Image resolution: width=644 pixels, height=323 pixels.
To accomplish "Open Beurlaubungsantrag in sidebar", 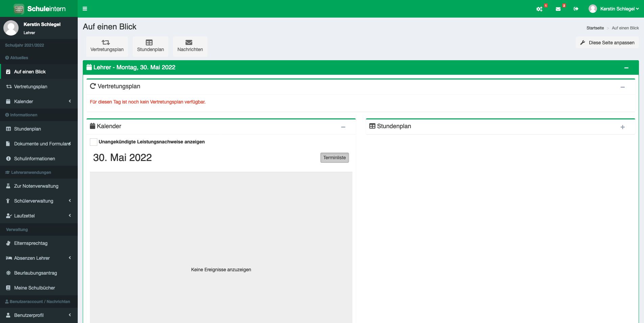I will (39, 273).
